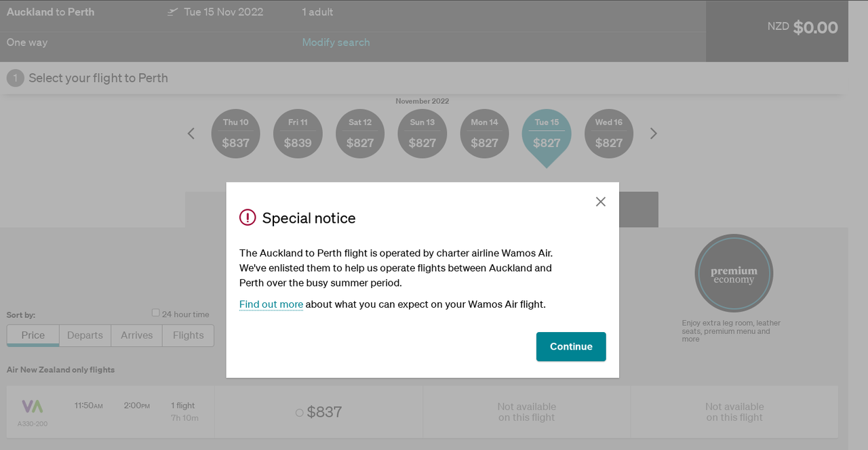The height and width of the screenshot is (450, 868).
Task: Sort flights by Price tab
Action: click(x=33, y=335)
